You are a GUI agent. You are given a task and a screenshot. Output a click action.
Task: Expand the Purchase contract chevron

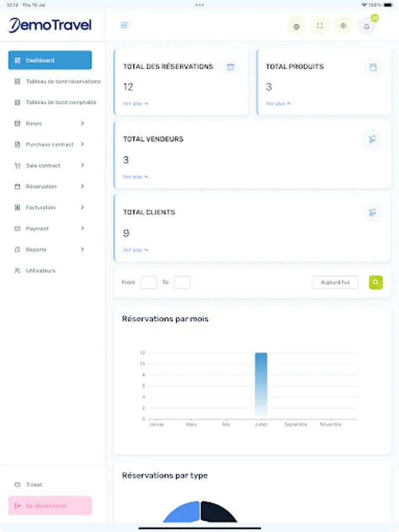pyautogui.click(x=82, y=144)
